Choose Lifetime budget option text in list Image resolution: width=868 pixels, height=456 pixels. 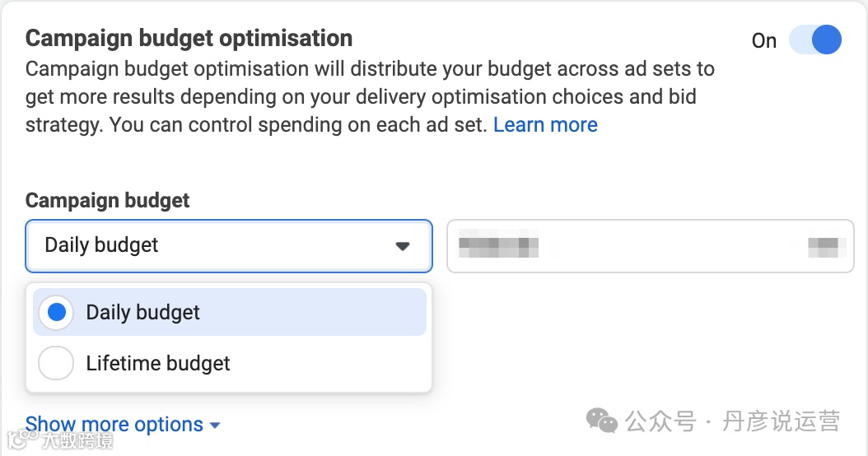point(158,363)
